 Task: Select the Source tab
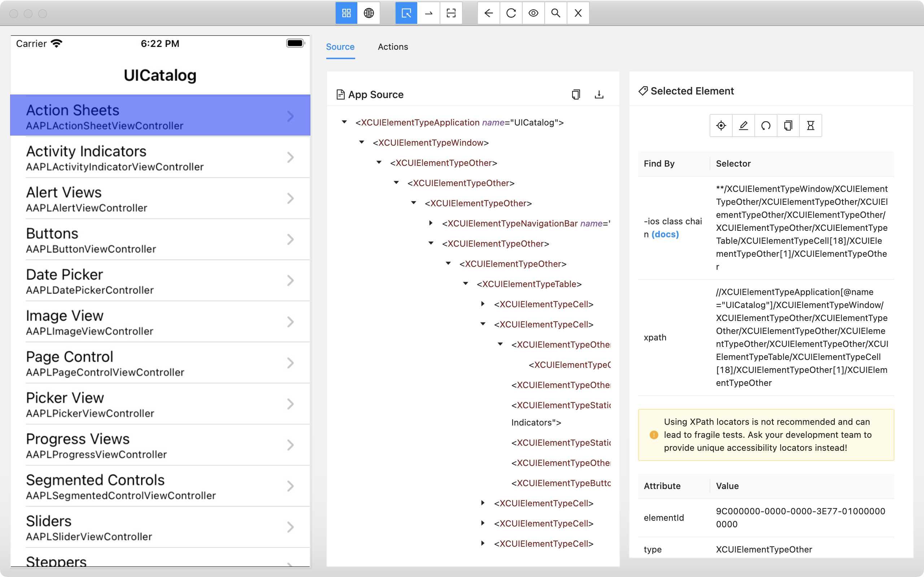pos(340,47)
